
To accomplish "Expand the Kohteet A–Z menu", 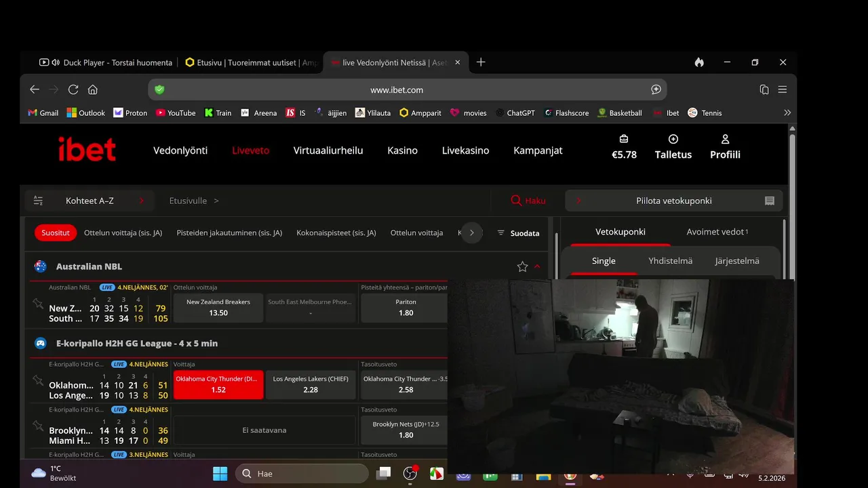I will (90, 201).
